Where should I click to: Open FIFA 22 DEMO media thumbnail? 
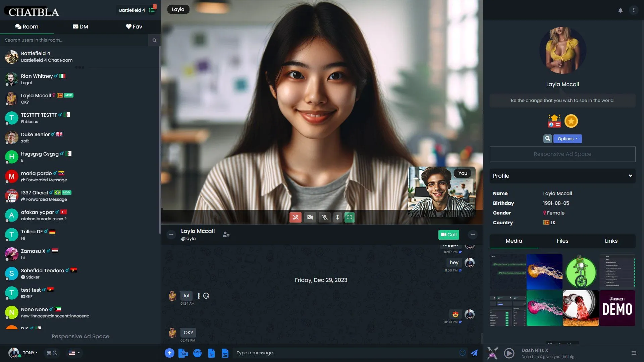click(x=617, y=308)
